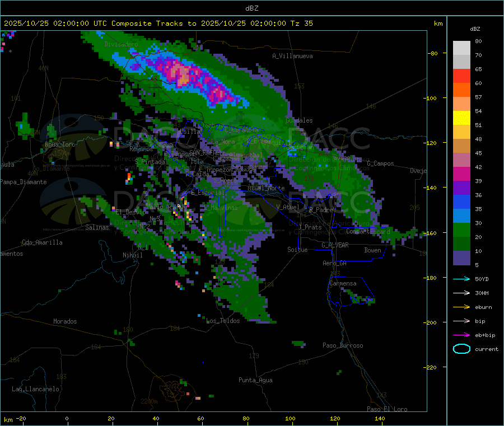Click the G_ALVEAR map label
Screen dimensions: 504x426
click(x=335, y=245)
